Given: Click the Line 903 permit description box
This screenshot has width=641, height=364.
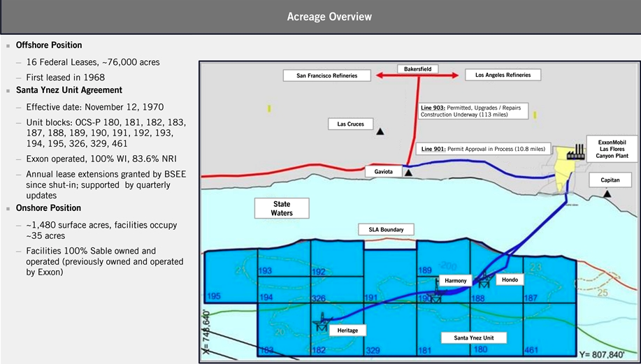Looking at the screenshot, I should [473, 111].
